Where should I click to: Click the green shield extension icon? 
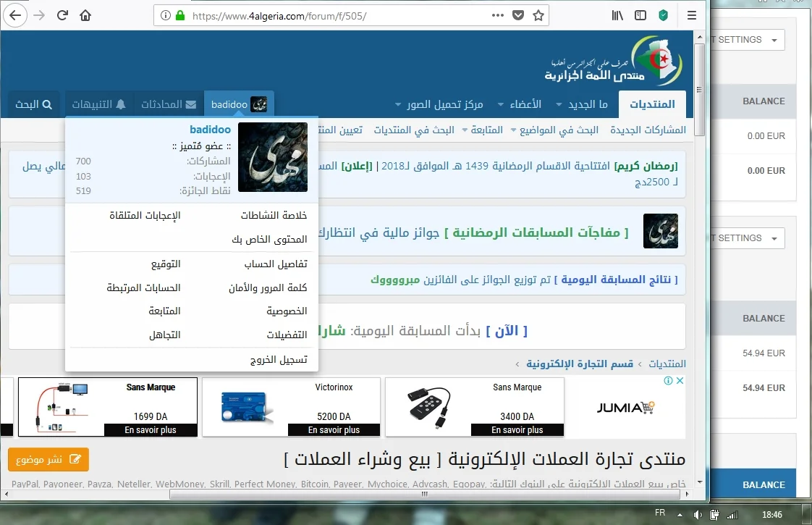[663, 15]
